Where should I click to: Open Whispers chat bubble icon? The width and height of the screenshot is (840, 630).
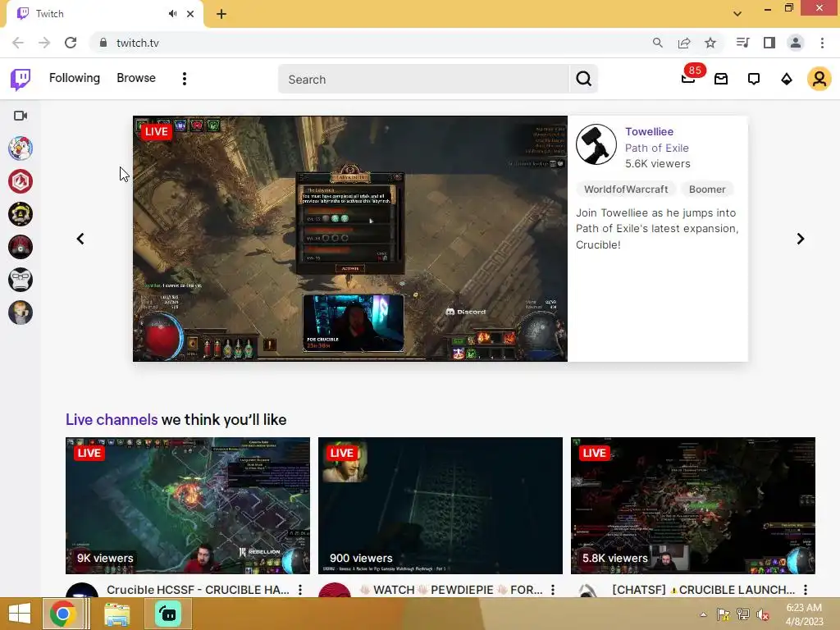754,80
